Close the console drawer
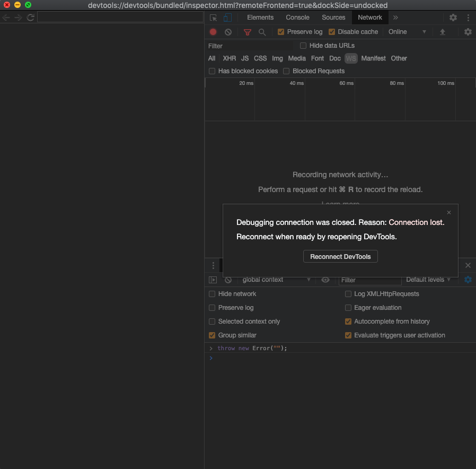The width and height of the screenshot is (476, 469). [x=468, y=265]
